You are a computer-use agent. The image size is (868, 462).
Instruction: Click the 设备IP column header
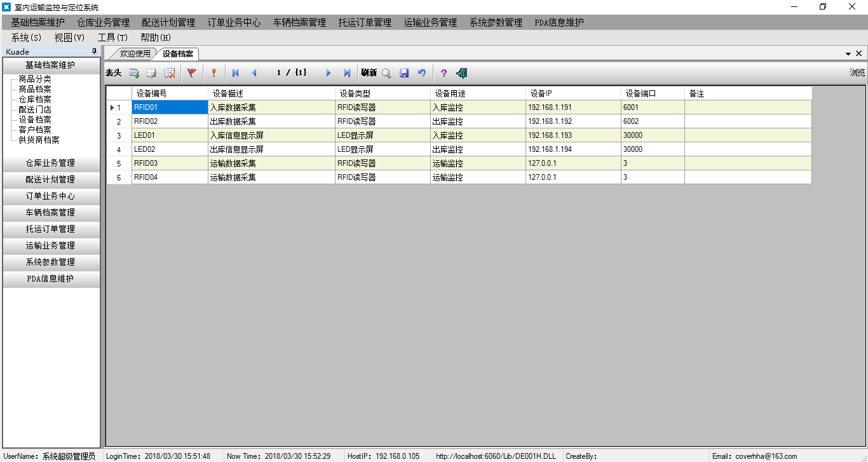coord(573,93)
